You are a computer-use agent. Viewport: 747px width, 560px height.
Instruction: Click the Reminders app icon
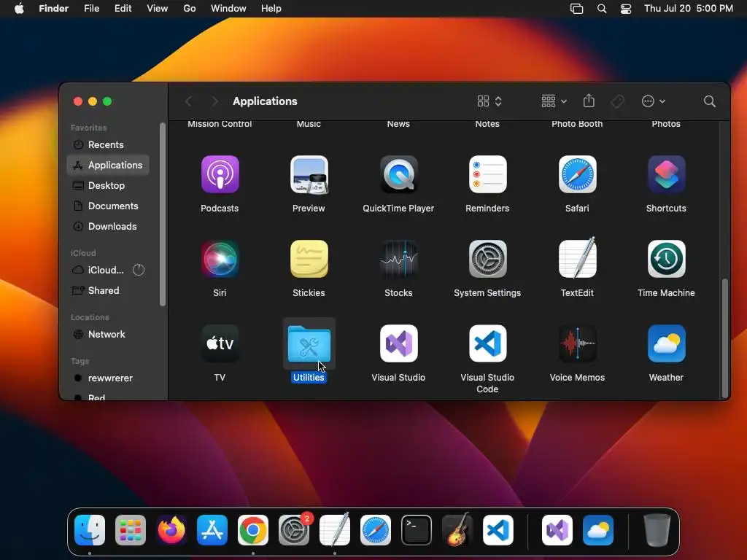click(x=487, y=174)
